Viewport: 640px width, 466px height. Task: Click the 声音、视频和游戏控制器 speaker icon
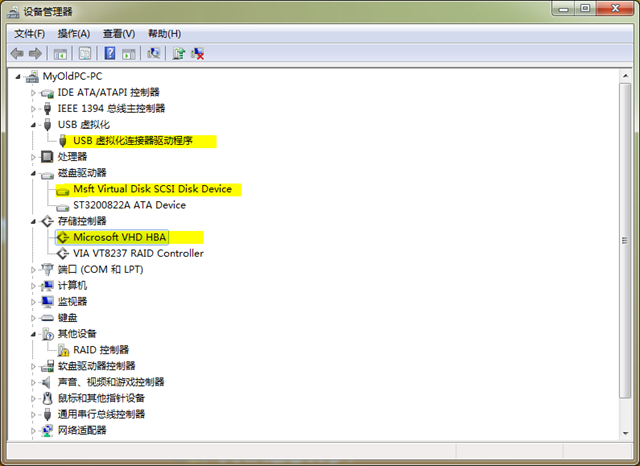pos(46,382)
